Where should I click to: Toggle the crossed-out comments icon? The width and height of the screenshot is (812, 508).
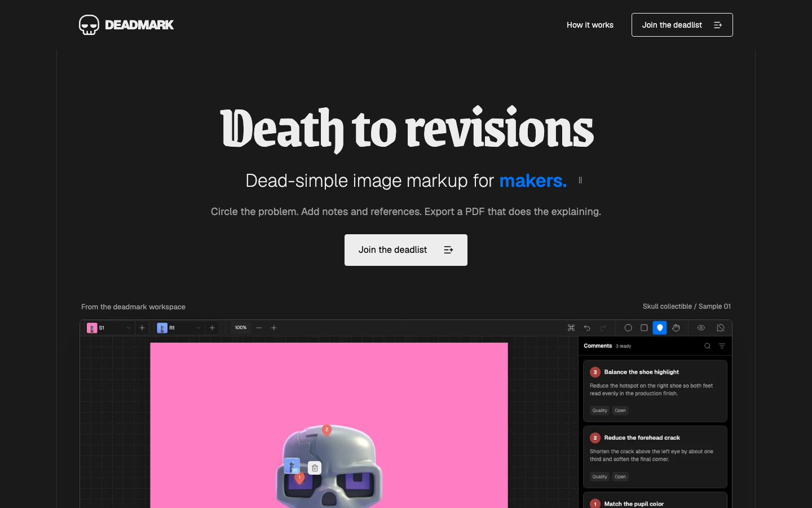(x=721, y=328)
